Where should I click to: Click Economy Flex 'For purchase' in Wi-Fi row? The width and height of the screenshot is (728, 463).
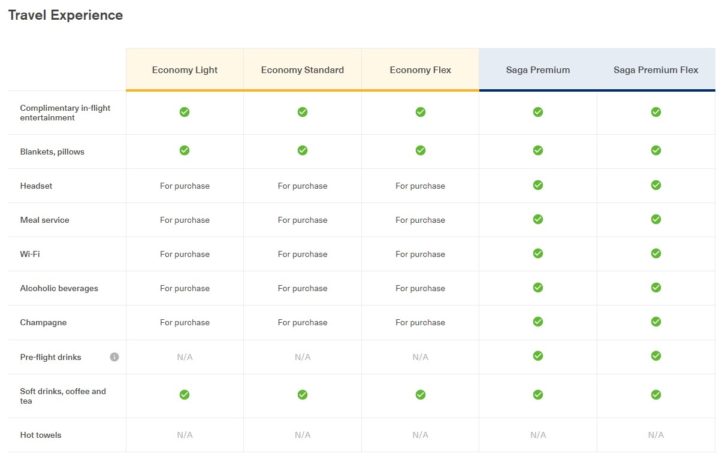pyautogui.click(x=420, y=254)
